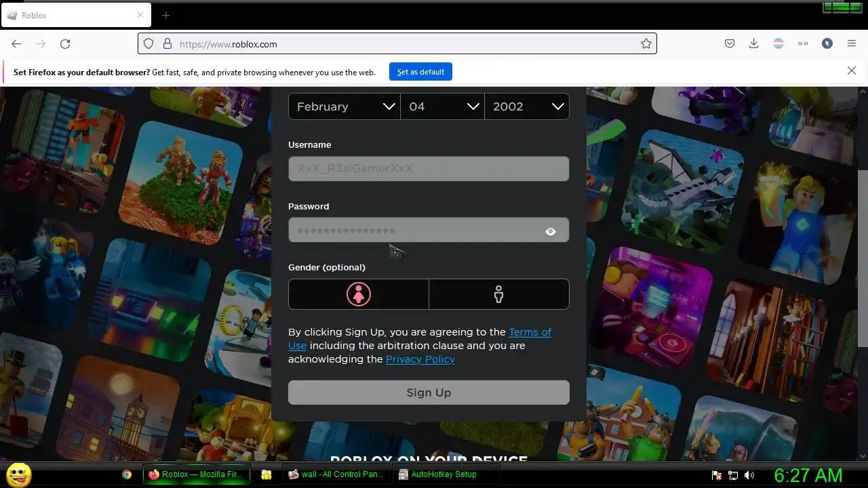The height and width of the screenshot is (488, 868).
Task: Open a new browser tab
Action: (x=165, y=15)
